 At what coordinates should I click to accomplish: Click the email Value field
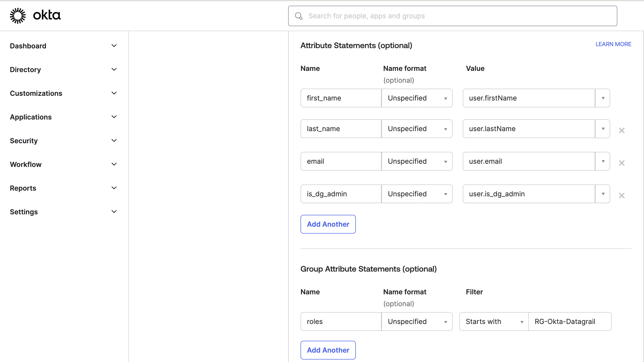(x=529, y=161)
